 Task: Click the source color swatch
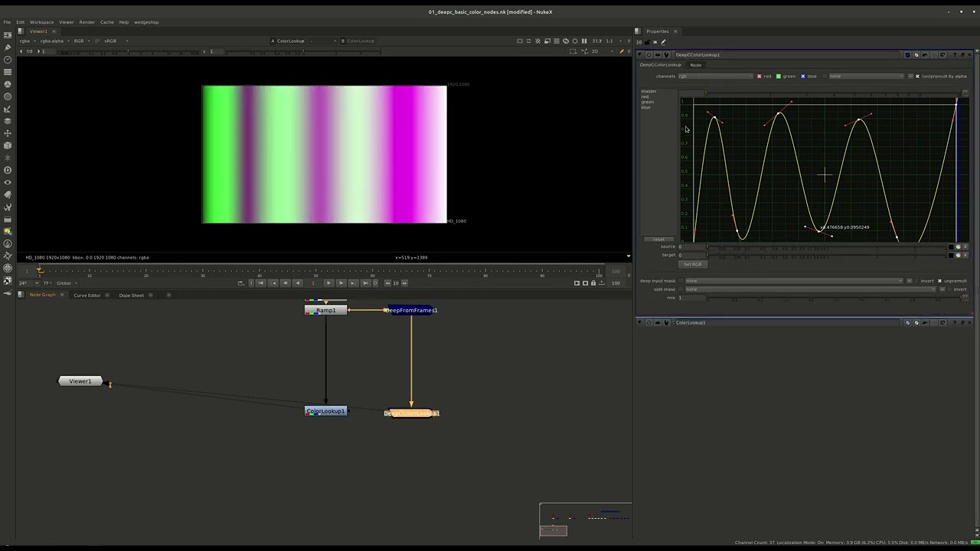pos(952,246)
